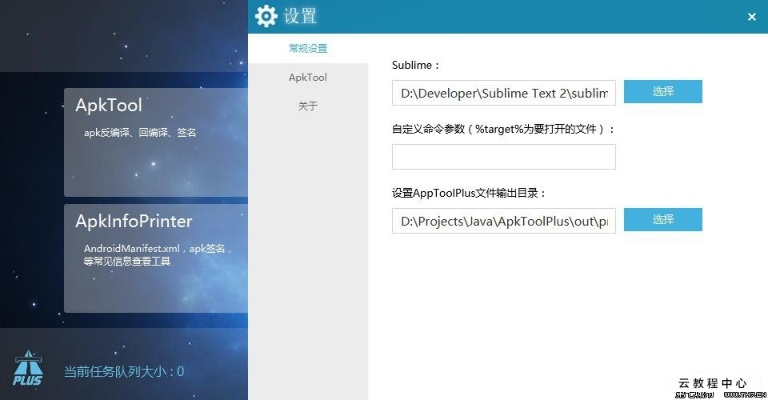Screen dimensions: 768x400
Task: Click the 当前任务队列大小 status text
Action: click(124, 372)
